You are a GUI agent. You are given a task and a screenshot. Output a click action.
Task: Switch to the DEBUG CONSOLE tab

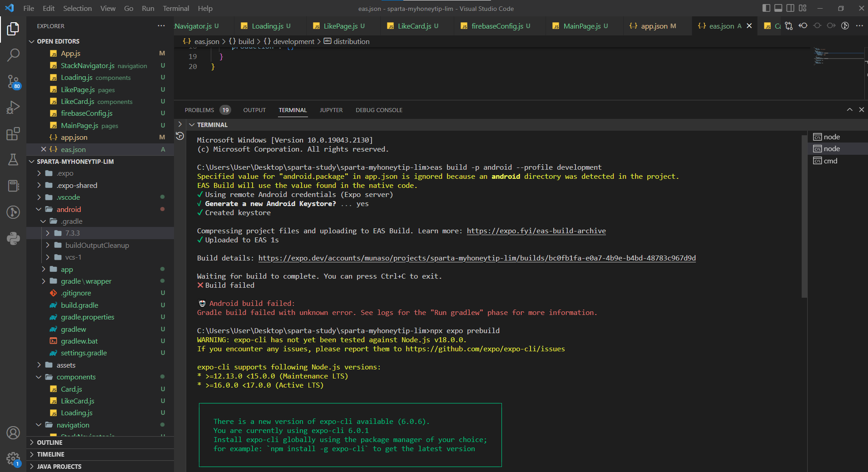[379, 110]
